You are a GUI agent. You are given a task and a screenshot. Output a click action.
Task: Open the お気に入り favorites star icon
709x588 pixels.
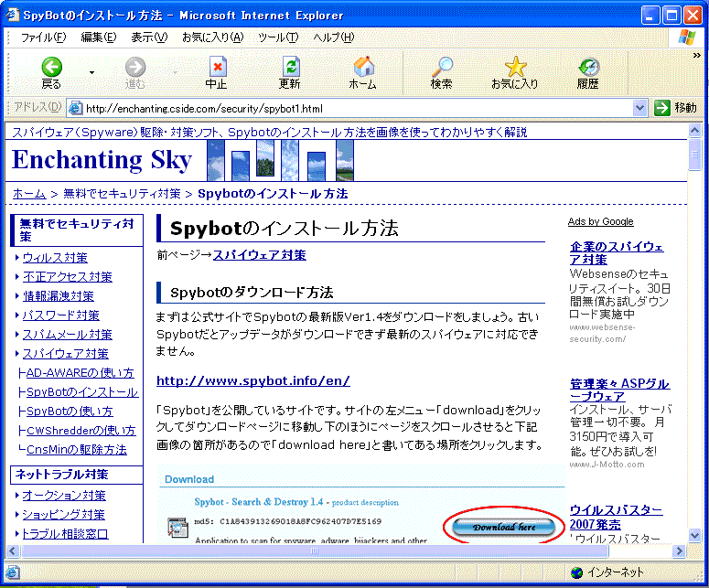[515, 73]
